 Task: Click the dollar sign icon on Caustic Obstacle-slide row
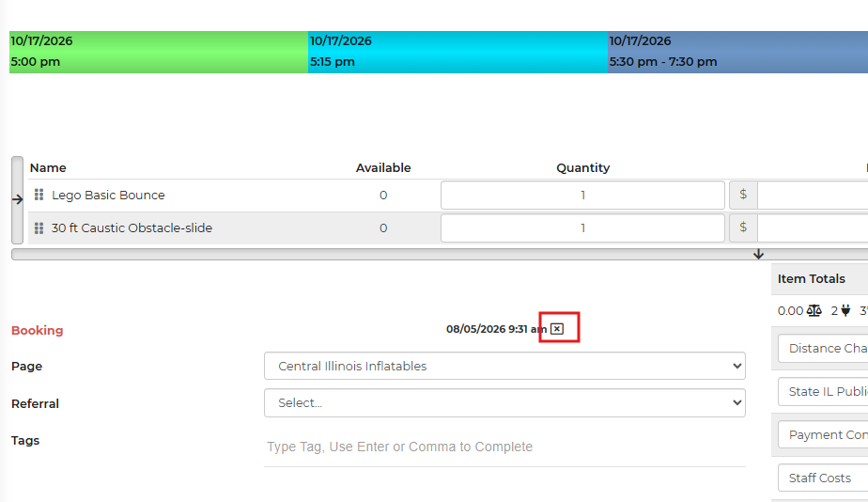(x=743, y=227)
